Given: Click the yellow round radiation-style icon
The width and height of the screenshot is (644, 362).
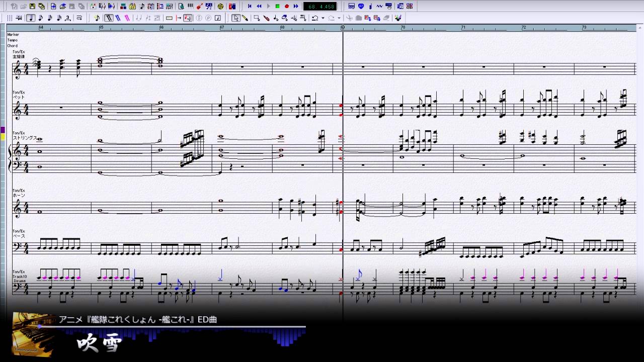Looking at the screenshot, I should (220, 7).
